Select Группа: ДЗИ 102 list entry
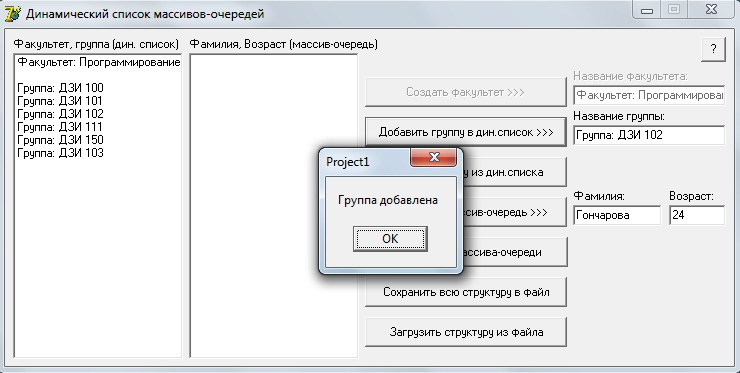The height and width of the screenshot is (373, 740). point(60,114)
